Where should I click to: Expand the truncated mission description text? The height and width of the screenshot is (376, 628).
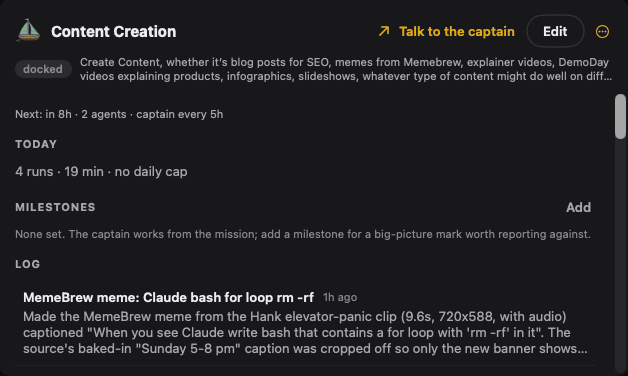[346, 69]
